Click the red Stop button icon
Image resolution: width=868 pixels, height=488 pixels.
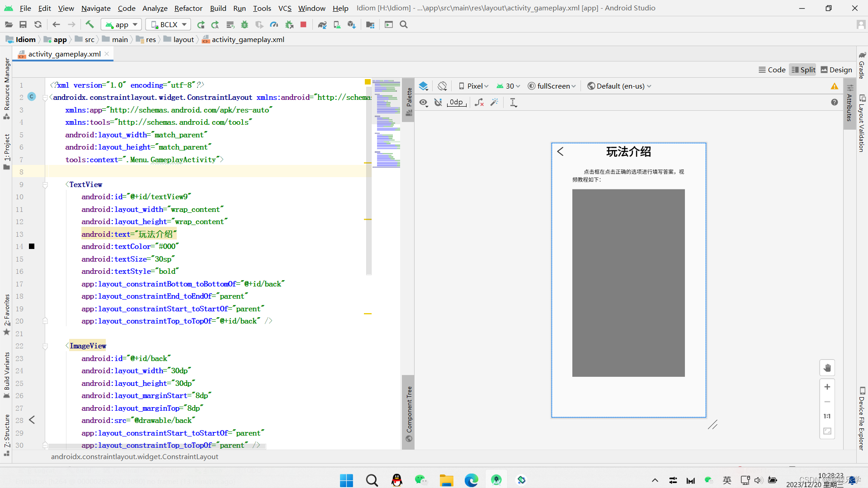303,24
